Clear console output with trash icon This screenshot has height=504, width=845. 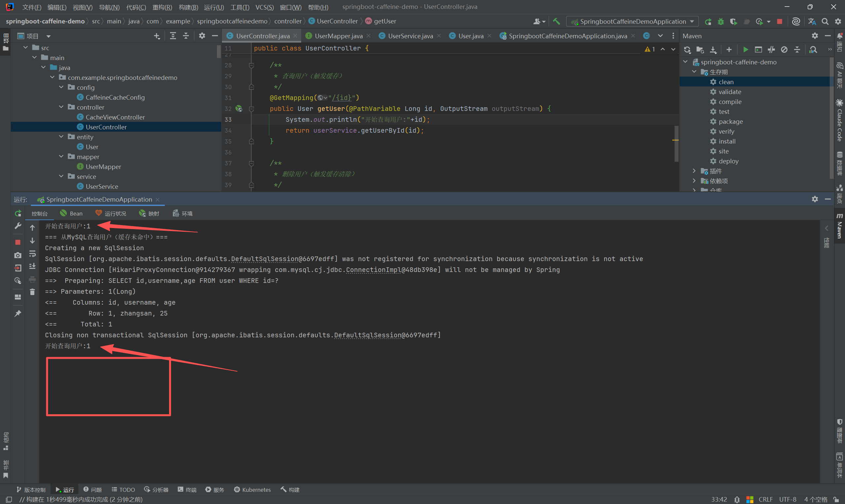pyautogui.click(x=32, y=292)
